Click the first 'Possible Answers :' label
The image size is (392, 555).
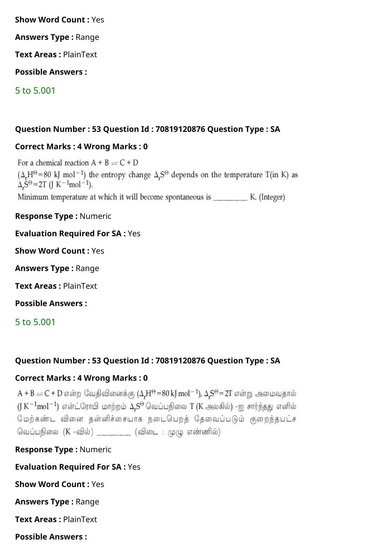[x=51, y=72]
